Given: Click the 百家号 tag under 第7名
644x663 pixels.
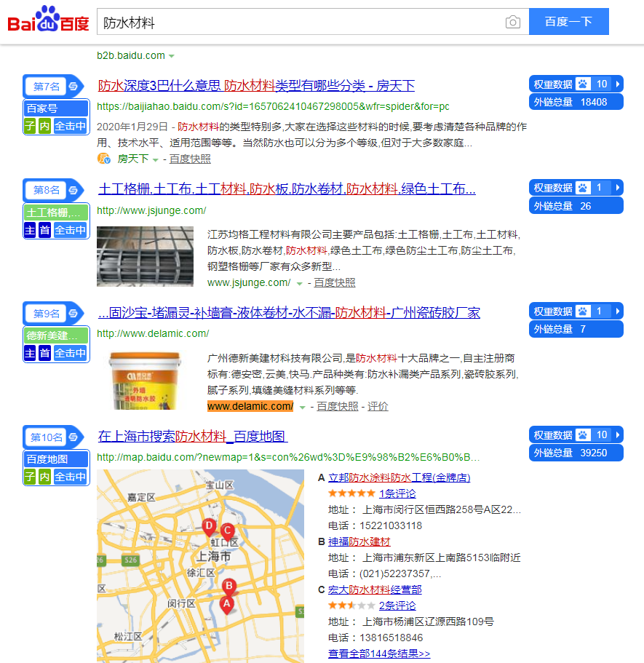Looking at the screenshot, I should pyautogui.click(x=56, y=108).
